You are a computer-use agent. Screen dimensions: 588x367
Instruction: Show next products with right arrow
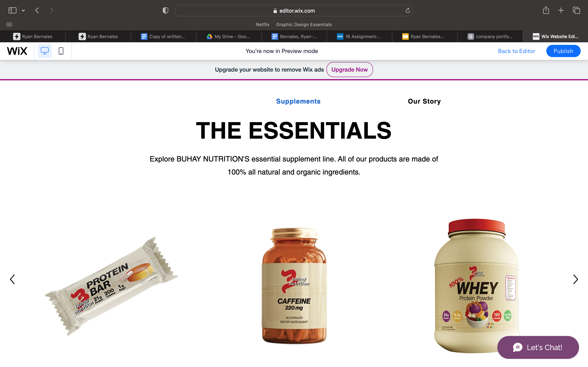pyautogui.click(x=575, y=279)
